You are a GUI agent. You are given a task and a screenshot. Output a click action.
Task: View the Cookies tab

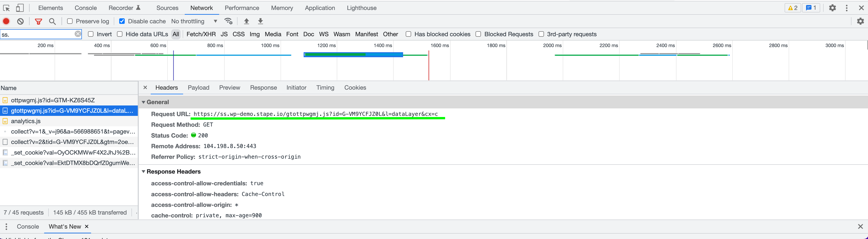coord(355,88)
